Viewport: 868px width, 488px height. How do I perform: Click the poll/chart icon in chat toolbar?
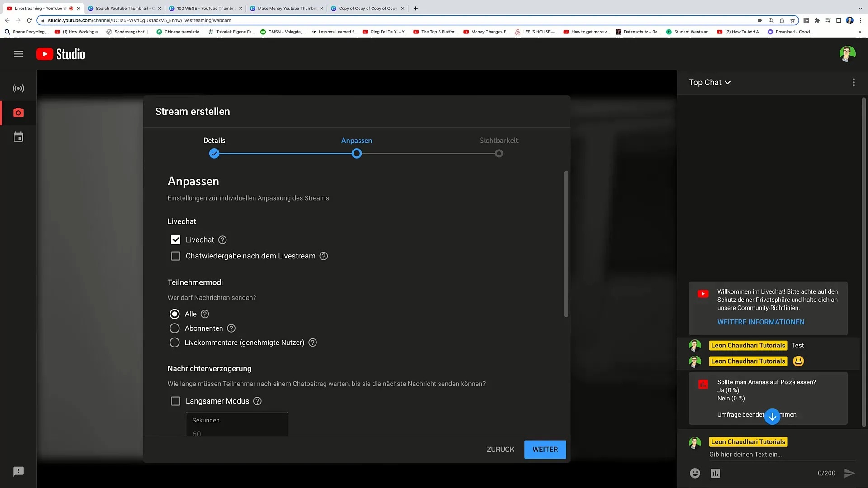click(715, 473)
